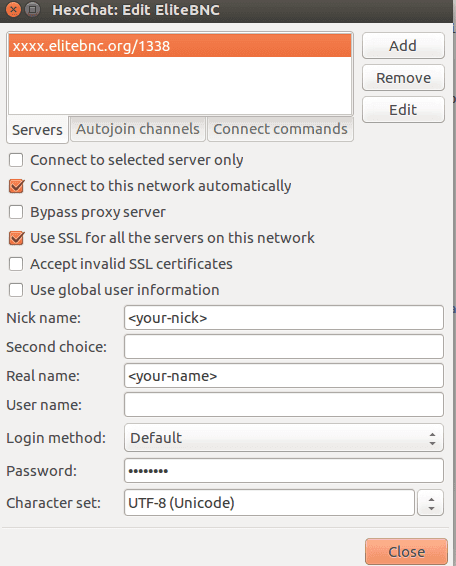Check Accept invalid SSL certificates
The height and width of the screenshot is (566, 456).
16,264
